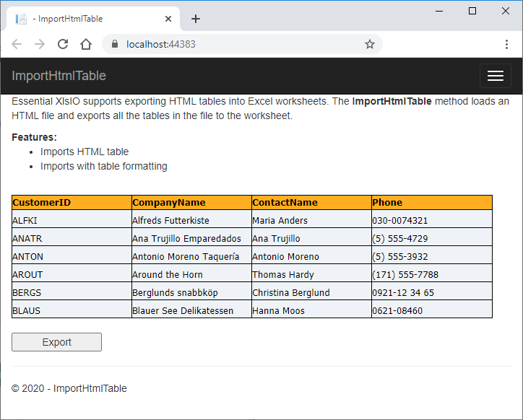Screen dimensions: 523x420
Task: Click the ImportHtmlTable navbar brand link
Action: click(59, 76)
